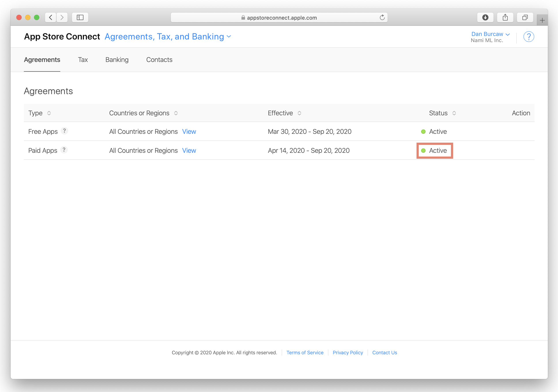Image resolution: width=558 pixels, height=392 pixels.
Task: Click the Paid Apps help question icon
Action: (64, 150)
